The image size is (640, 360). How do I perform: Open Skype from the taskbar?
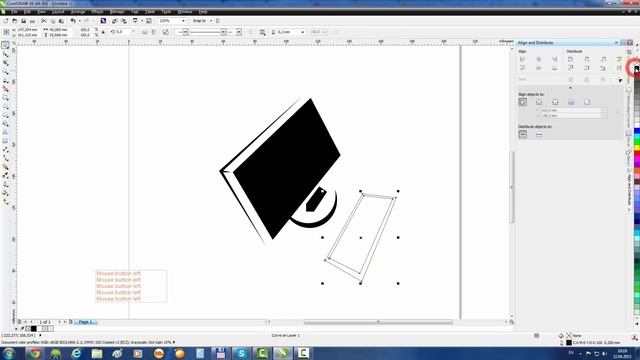(x=241, y=353)
